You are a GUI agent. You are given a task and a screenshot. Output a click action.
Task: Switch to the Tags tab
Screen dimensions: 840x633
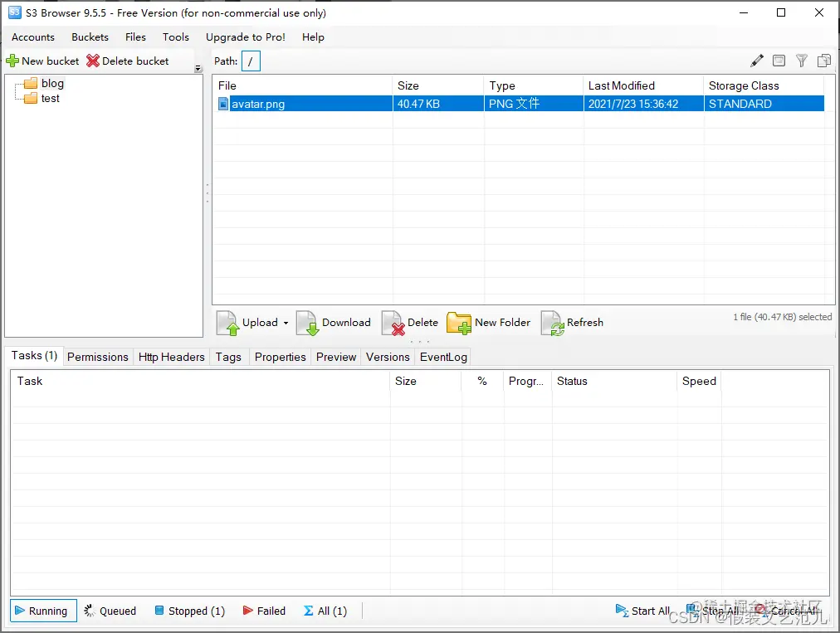[x=228, y=358]
